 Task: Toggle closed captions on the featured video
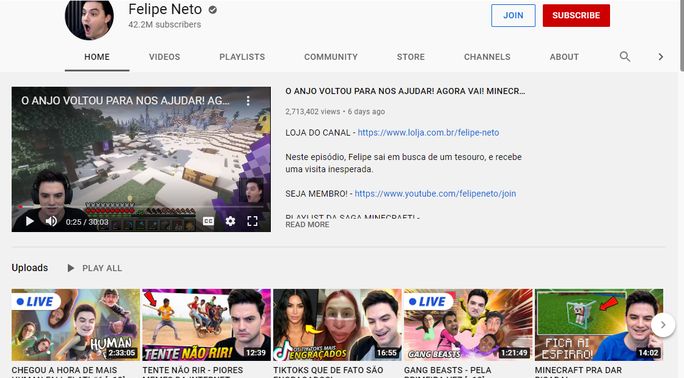[209, 221]
